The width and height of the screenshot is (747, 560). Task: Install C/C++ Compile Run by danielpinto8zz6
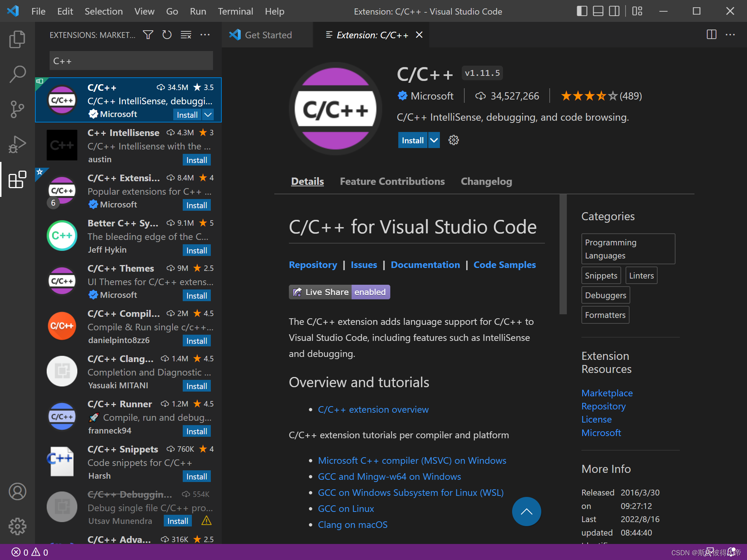click(x=197, y=341)
